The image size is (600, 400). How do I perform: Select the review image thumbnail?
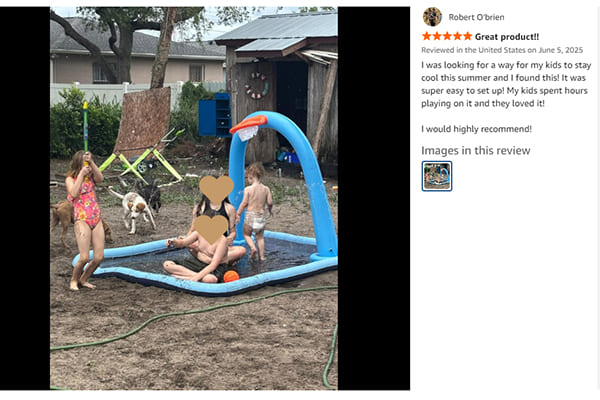pyautogui.click(x=437, y=176)
